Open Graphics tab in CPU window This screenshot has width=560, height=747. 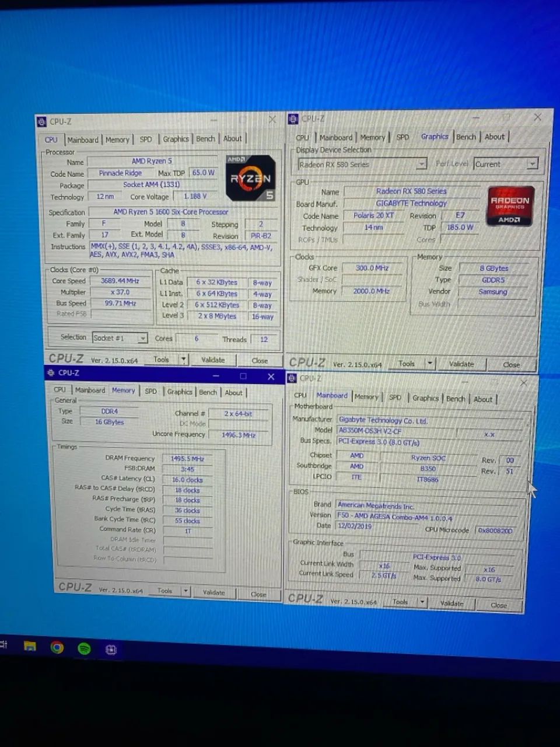pyautogui.click(x=176, y=139)
